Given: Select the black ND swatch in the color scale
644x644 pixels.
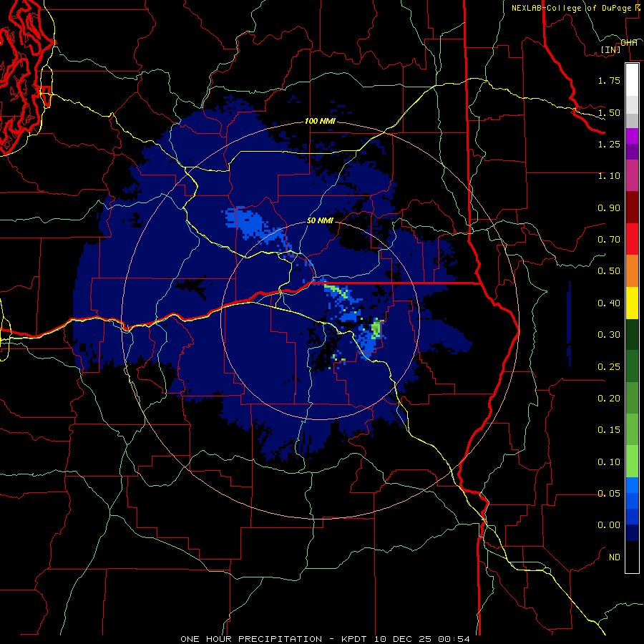Looking at the screenshot, I should [x=632, y=557].
